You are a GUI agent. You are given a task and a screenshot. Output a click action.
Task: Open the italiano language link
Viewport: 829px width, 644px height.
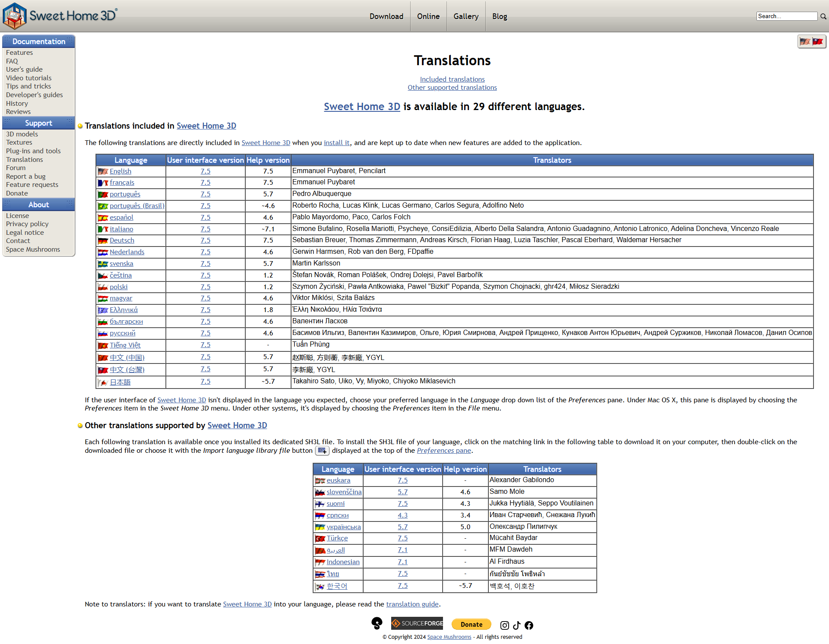click(121, 229)
